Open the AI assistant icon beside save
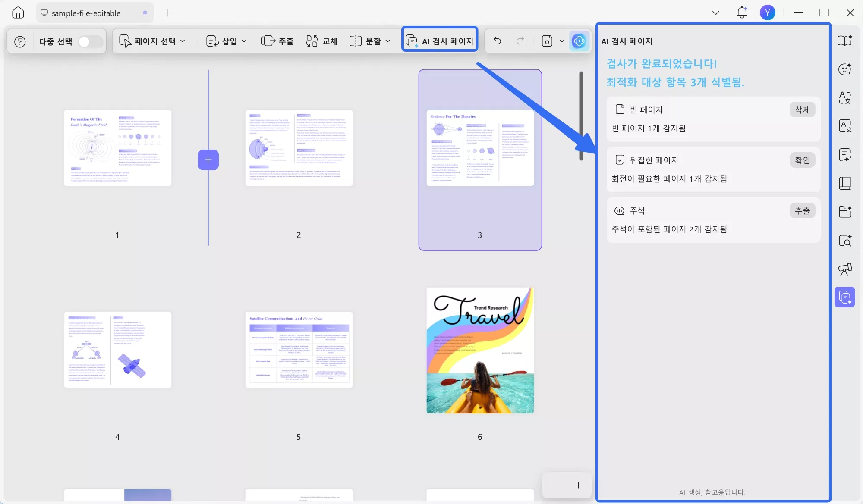This screenshot has height=504, width=863. coord(579,41)
